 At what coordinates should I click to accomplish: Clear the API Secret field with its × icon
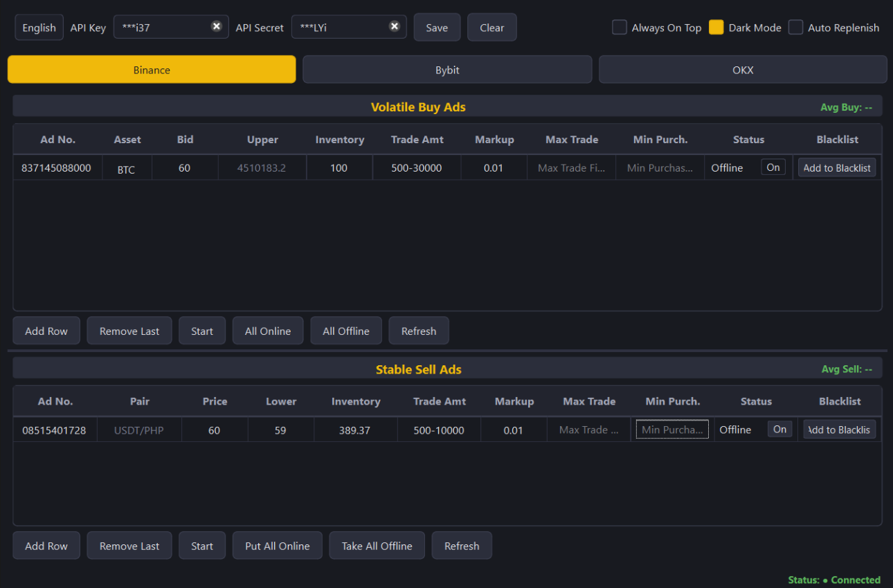point(395,26)
